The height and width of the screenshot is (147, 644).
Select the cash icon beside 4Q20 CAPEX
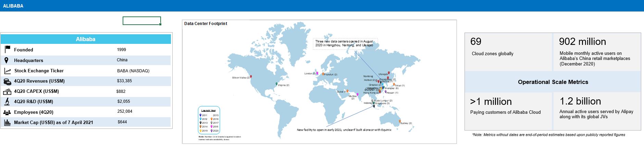click(x=7, y=91)
